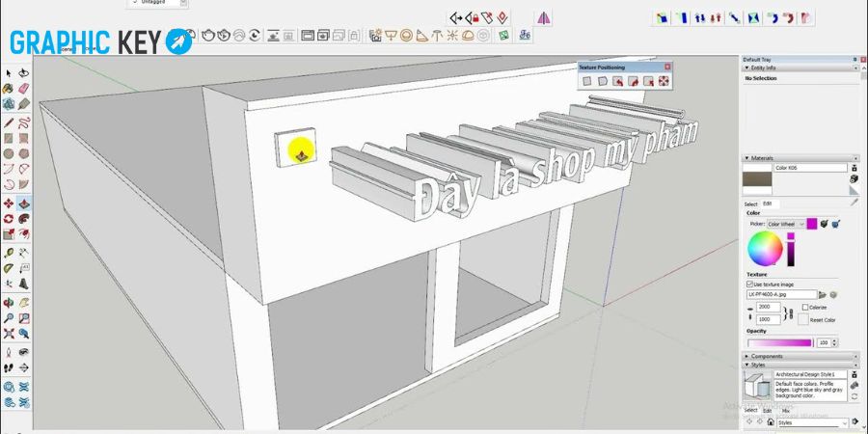This screenshot has height=434, width=868.
Task: Pick a hue on the color wheel
Action: pos(765,249)
